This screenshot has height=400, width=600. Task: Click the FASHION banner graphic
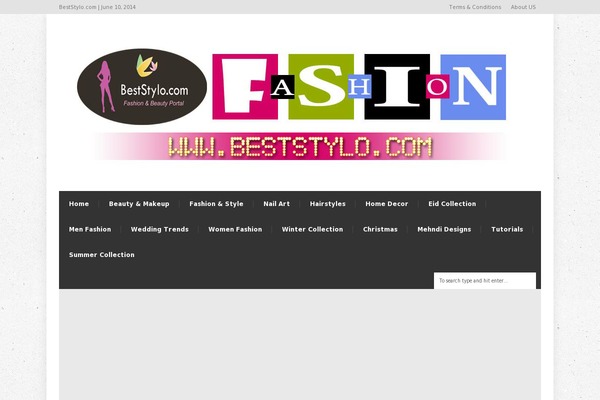pyautogui.click(x=359, y=87)
